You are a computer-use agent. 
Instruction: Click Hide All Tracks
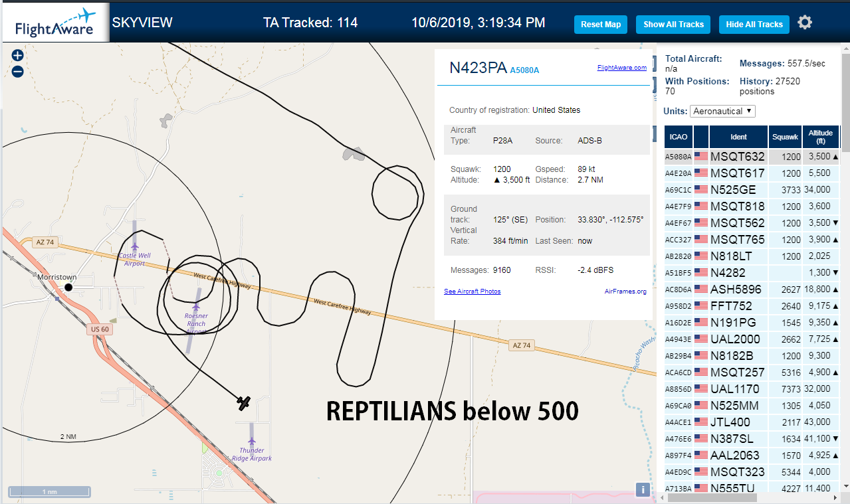click(754, 25)
